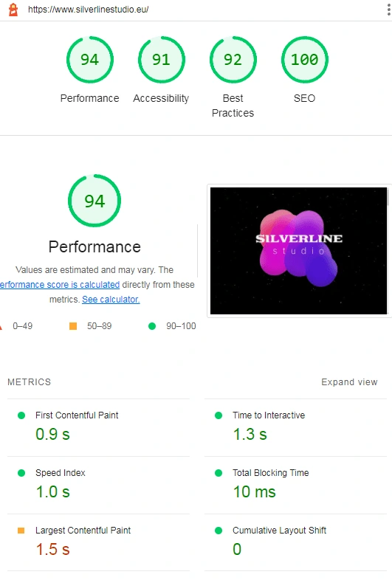Open 'performance score is calculated' link
The image size is (392, 580).
click(60, 284)
